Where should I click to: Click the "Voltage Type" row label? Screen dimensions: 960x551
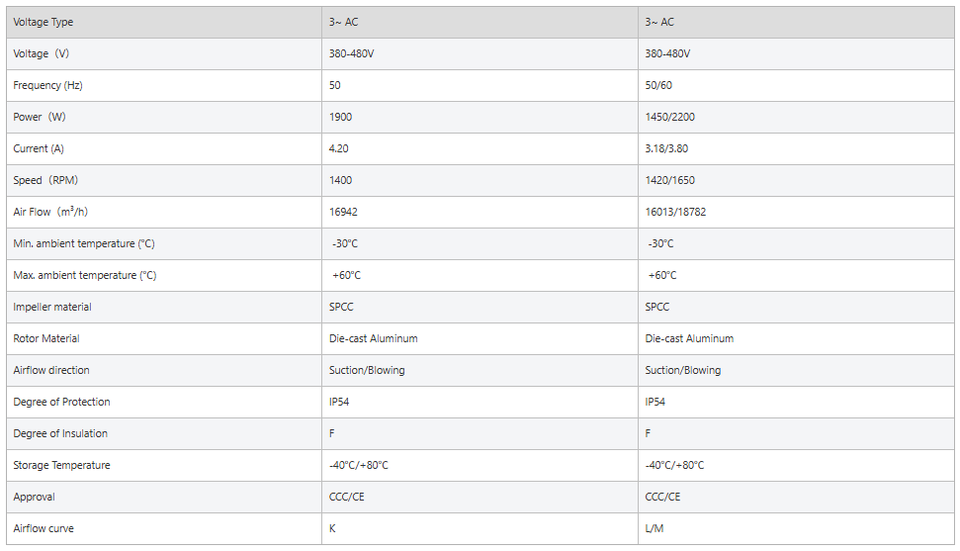43,22
